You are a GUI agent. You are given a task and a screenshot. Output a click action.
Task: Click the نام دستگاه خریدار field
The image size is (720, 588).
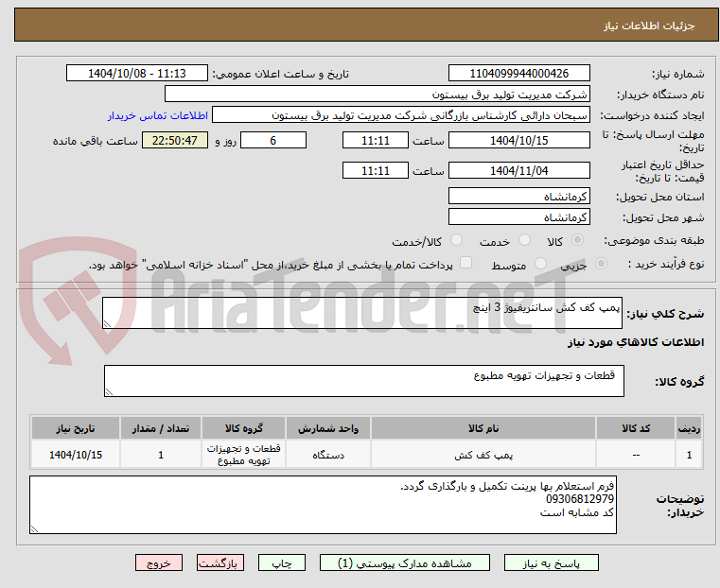coord(377,94)
